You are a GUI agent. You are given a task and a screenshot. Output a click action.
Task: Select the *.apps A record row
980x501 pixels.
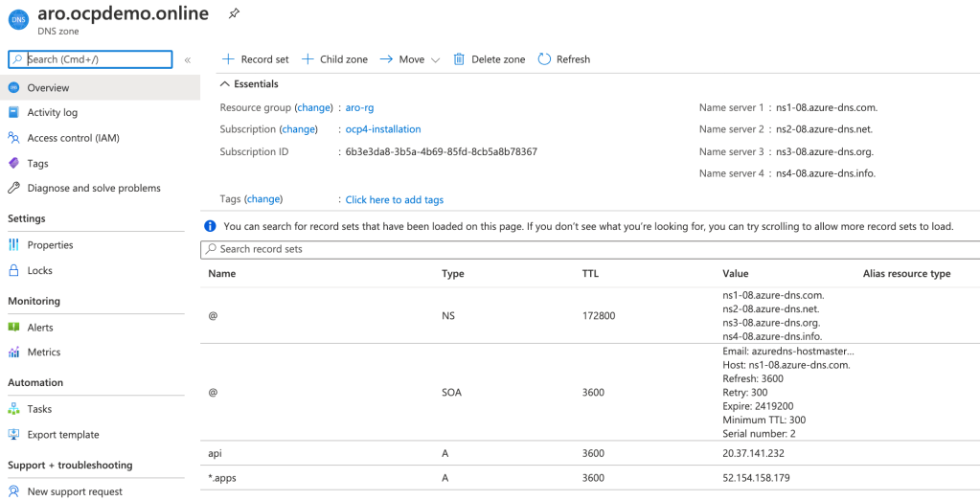pos(588,477)
